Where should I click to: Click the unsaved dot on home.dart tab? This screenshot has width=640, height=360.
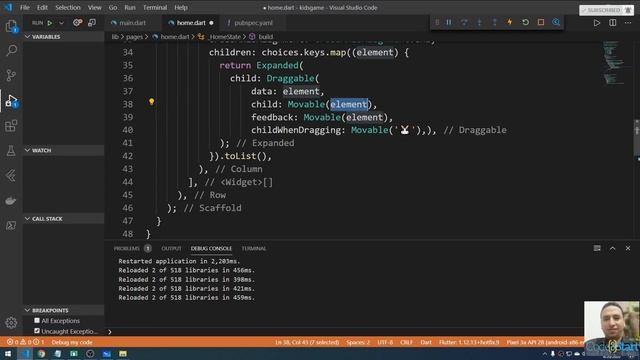[x=211, y=23]
